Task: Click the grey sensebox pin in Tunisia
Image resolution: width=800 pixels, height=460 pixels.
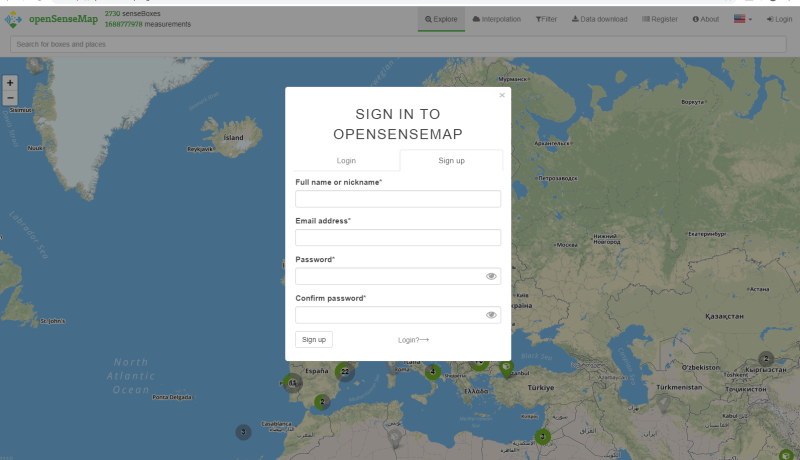Action: [394, 438]
